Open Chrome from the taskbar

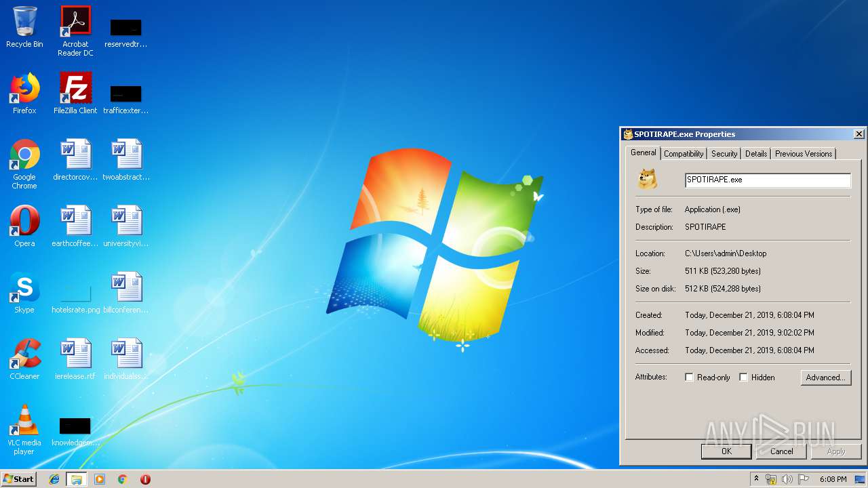(x=123, y=479)
